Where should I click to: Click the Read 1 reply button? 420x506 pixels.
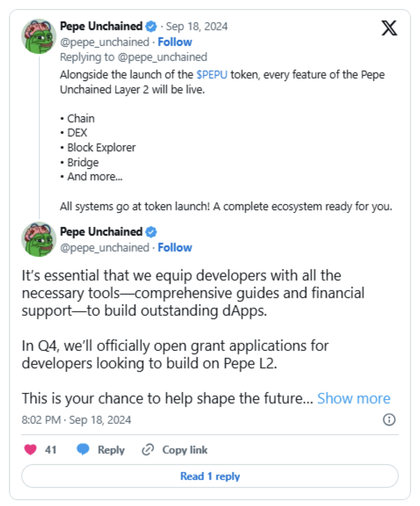coord(210,476)
